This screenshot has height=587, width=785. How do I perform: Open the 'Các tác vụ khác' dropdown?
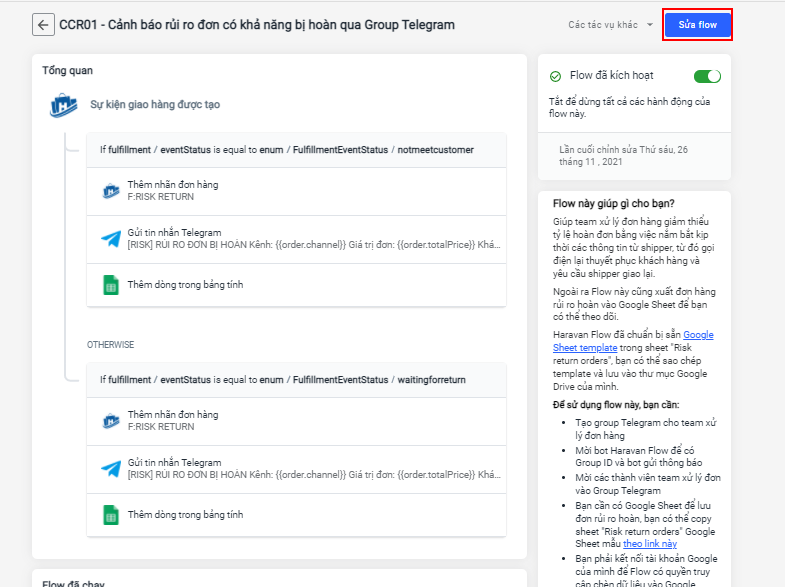[x=610, y=25]
